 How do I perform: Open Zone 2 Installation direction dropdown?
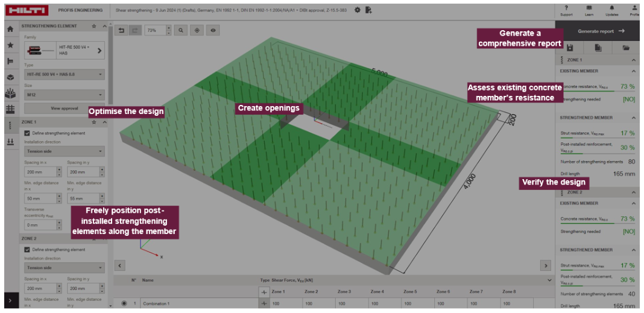click(x=65, y=267)
